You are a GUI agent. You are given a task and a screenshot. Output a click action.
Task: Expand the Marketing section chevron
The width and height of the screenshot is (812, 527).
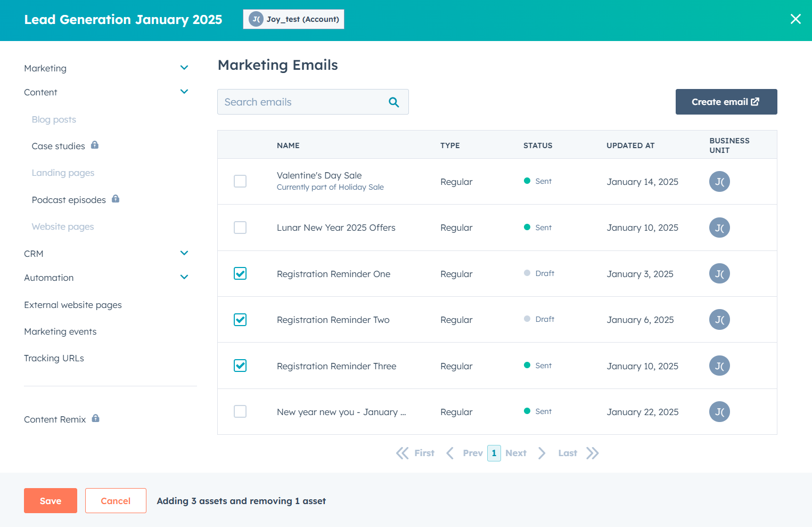pos(184,68)
